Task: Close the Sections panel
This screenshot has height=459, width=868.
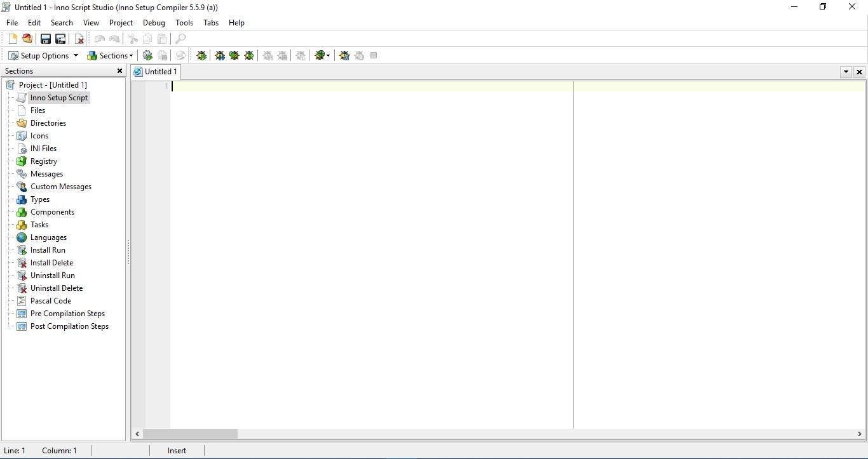Action: click(119, 70)
